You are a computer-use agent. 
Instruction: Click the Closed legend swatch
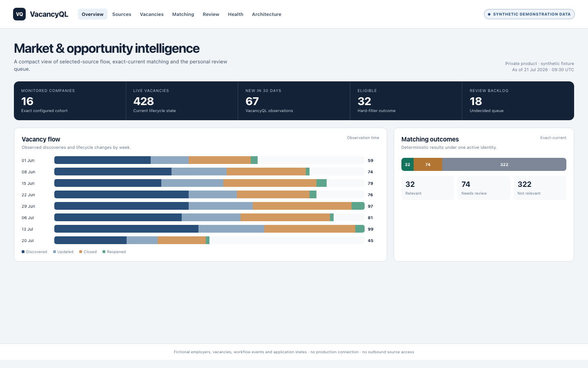81,252
